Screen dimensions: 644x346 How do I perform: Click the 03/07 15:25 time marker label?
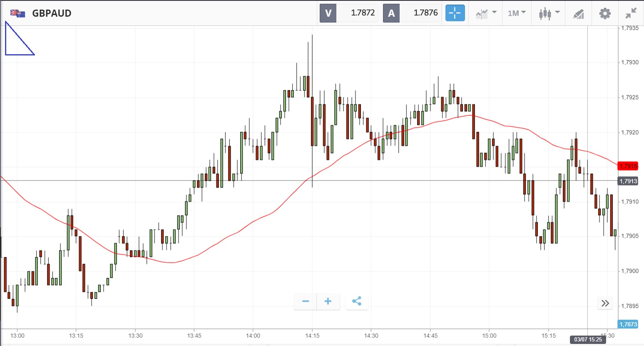[x=588, y=339]
